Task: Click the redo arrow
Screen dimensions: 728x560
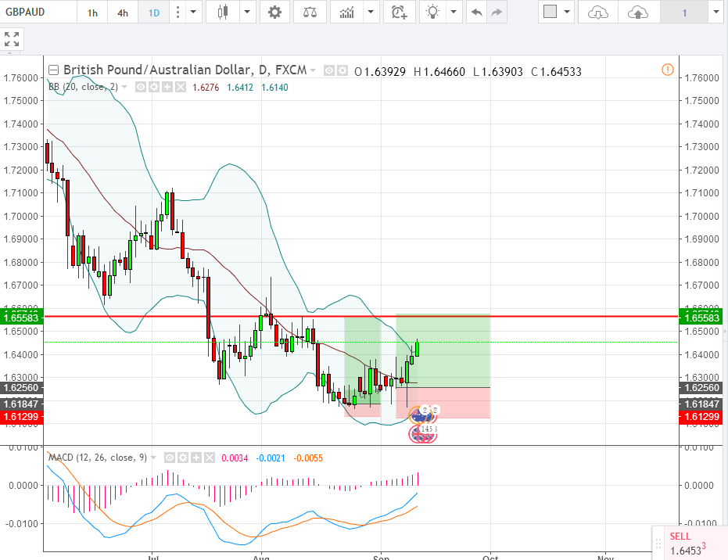Action: [497, 12]
